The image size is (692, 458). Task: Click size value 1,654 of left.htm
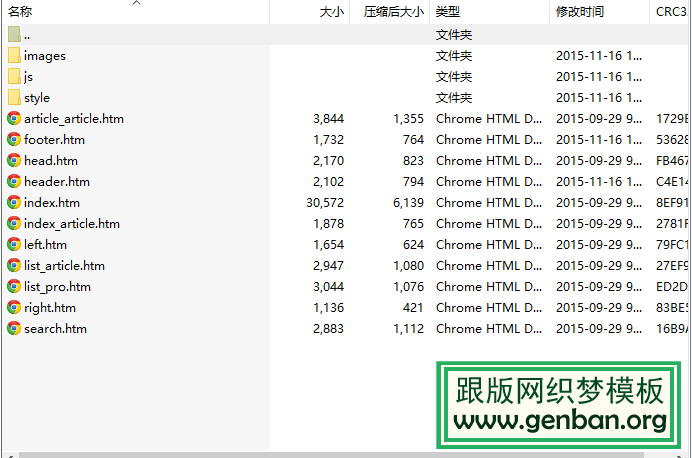click(x=328, y=245)
